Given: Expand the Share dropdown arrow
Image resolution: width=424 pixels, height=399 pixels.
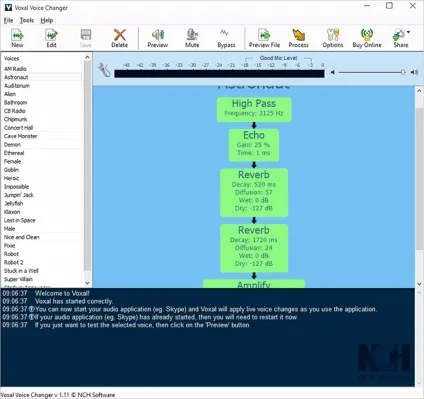Looking at the screenshot, I should (x=409, y=32).
